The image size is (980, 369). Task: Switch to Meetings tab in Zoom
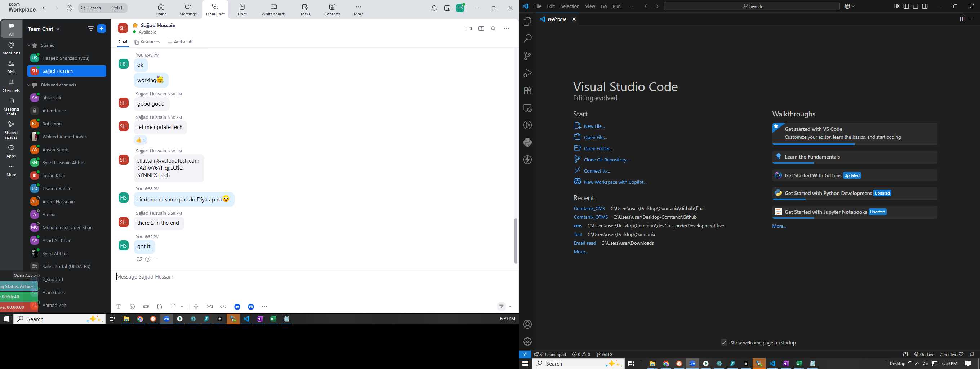[x=188, y=10]
